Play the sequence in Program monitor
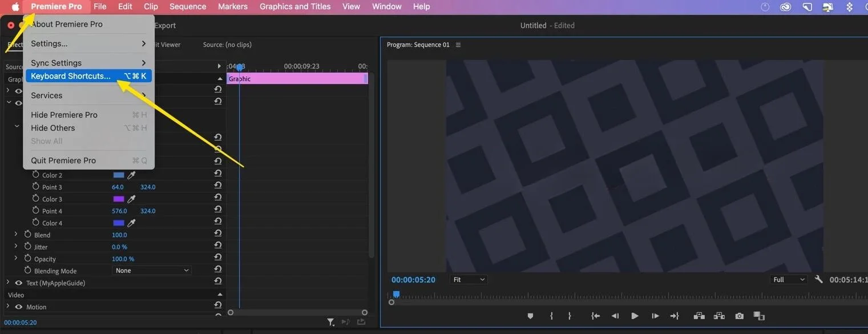This screenshot has width=868, height=334. point(635,316)
